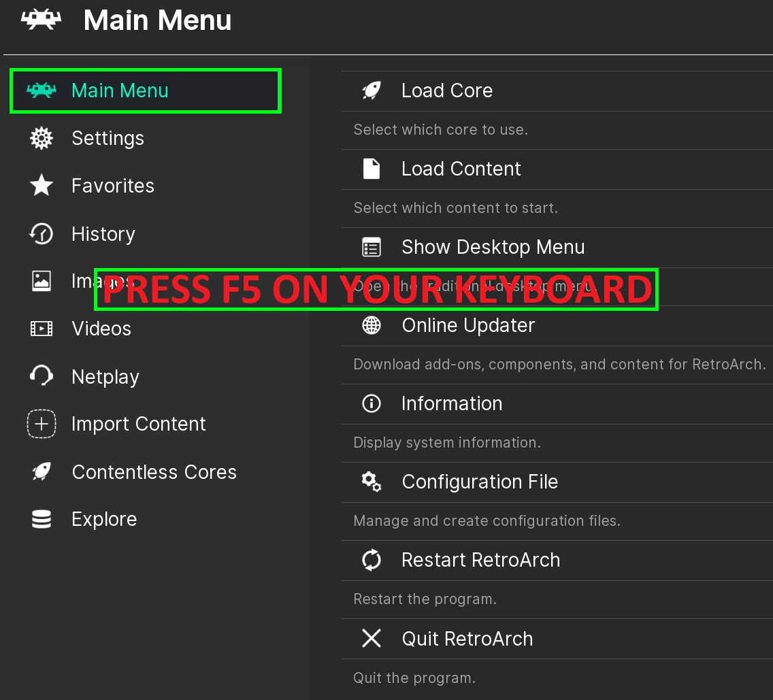Click the Quit RetroArch X icon

pos(372,638)
